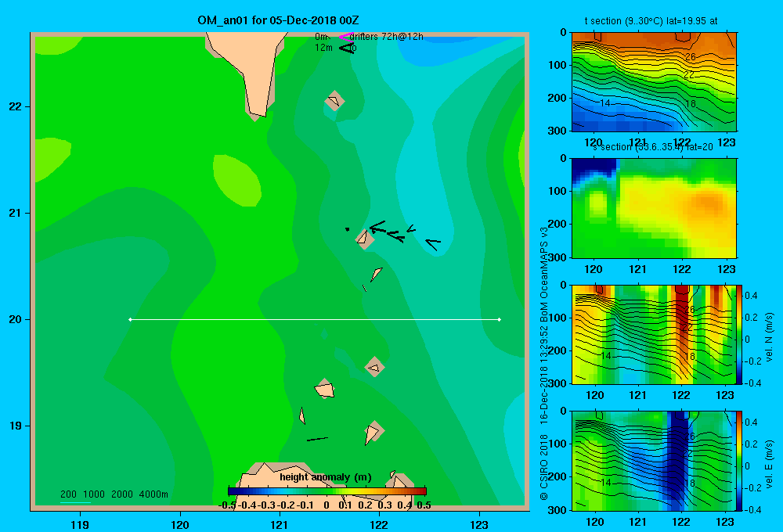The image size is (783, 532).
Task: Click the '0.5' end tick on the height anomaly scale
Action: pos(424,505)
